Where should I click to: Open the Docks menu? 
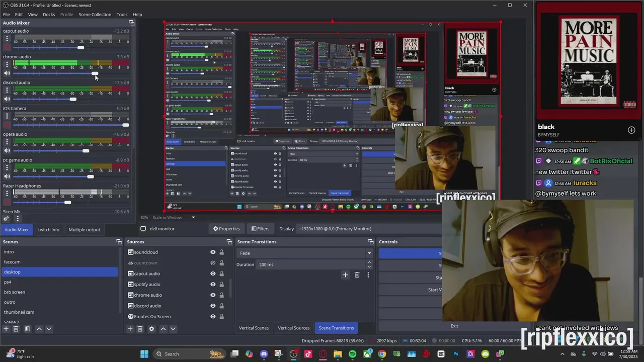click(49, 15)
